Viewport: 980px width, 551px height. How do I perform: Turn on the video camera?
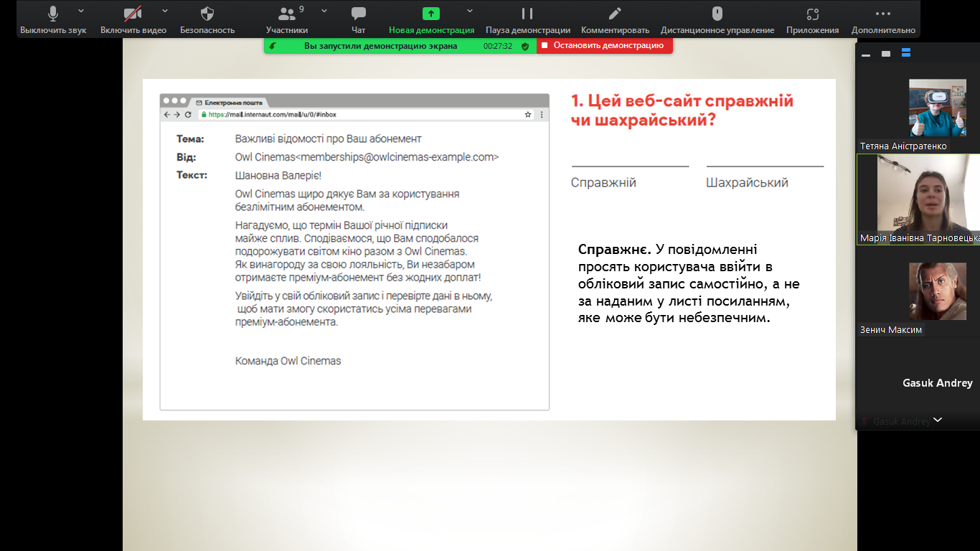133,14
